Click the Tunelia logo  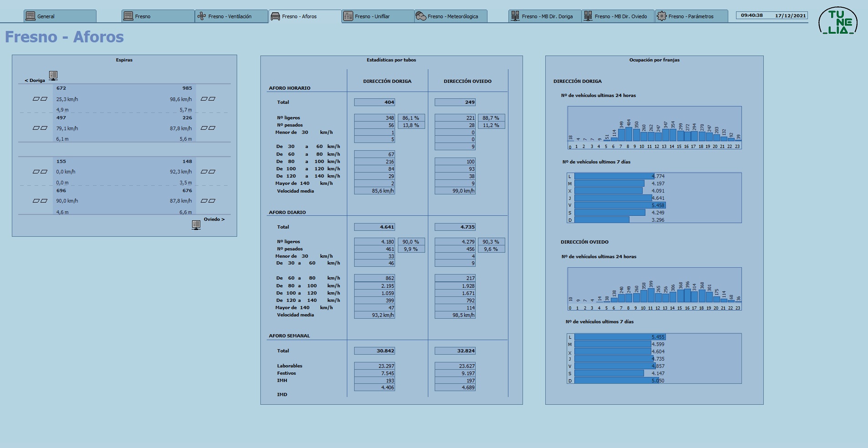(x=838, y=21)
